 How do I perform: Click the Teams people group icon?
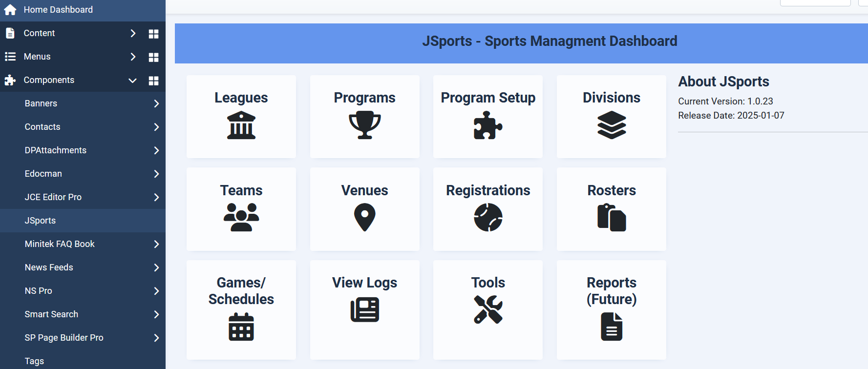241,217
